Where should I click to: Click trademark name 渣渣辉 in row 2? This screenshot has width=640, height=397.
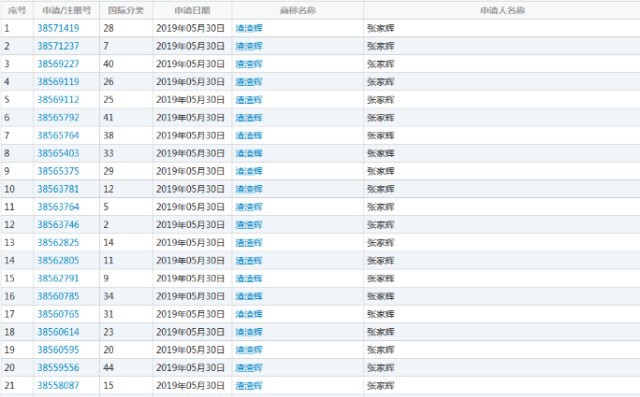tap(249, 46)
